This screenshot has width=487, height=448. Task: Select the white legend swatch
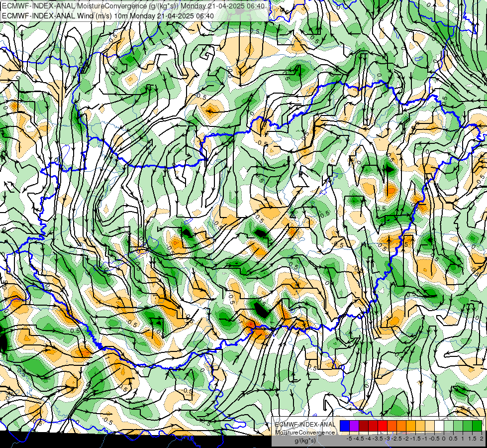[x=439, y=426]
